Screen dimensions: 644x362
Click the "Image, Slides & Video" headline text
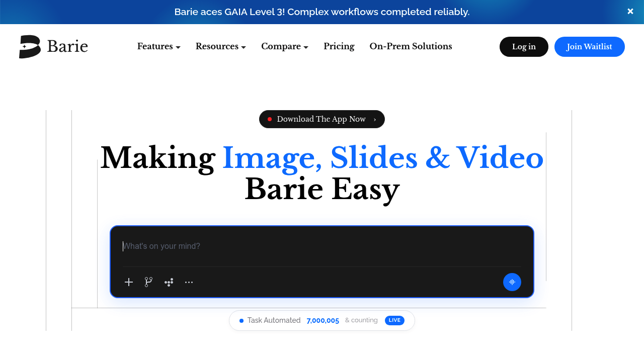383,158
